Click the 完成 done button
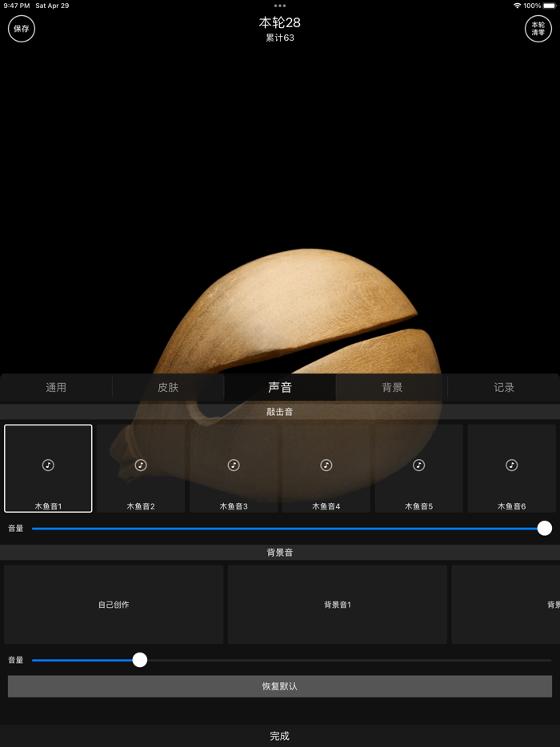The height and width of the screenshot is (747, 560). tap(280, 736)
